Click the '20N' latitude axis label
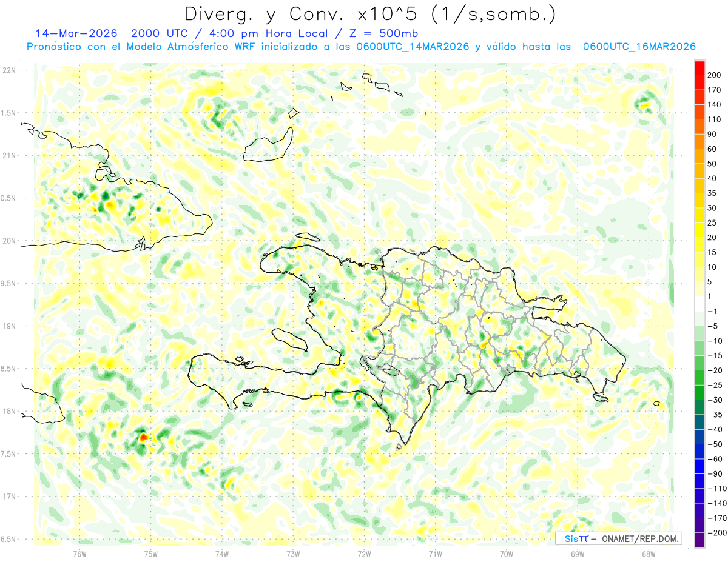The image size is (728, 562). coord(9,241)
